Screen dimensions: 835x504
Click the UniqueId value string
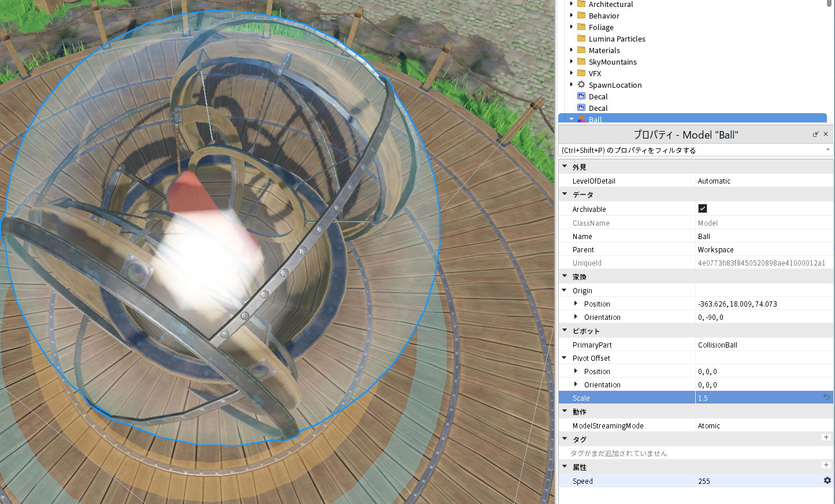762,263
